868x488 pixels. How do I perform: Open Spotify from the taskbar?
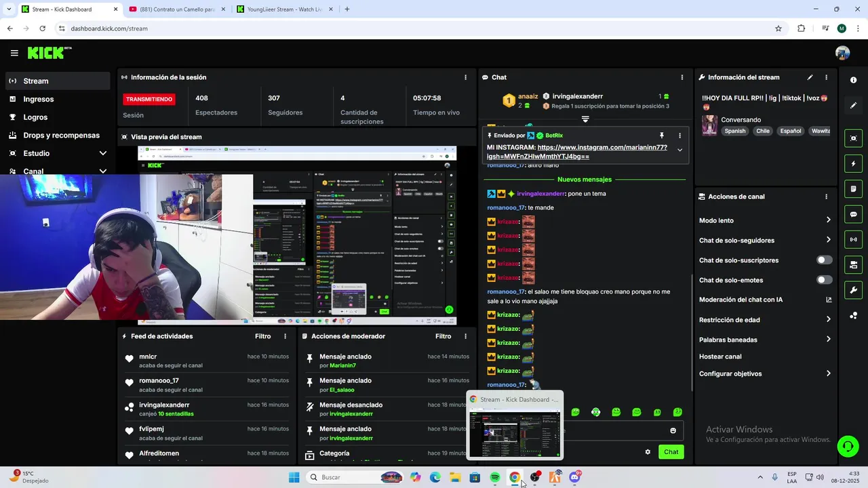[495, 477]
